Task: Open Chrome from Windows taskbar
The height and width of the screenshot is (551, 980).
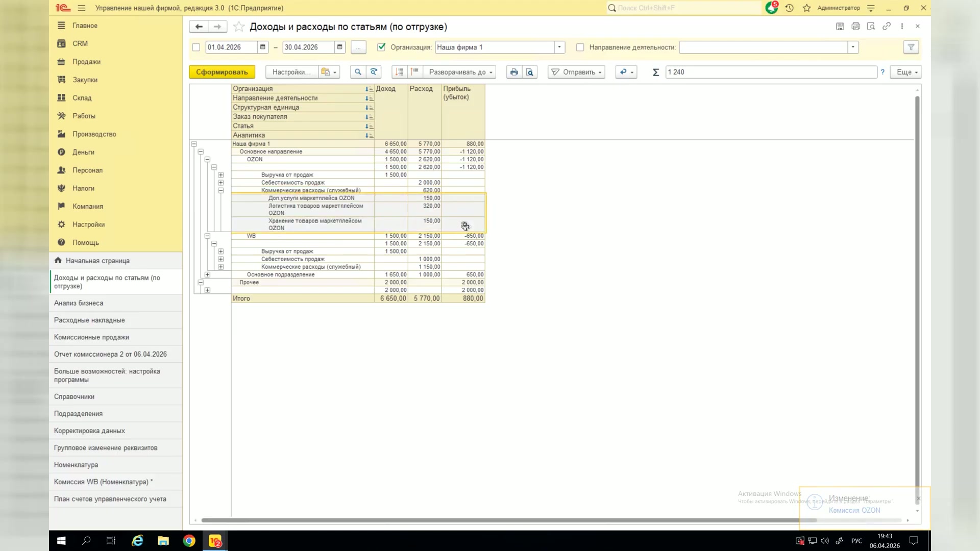Action: 189,541
